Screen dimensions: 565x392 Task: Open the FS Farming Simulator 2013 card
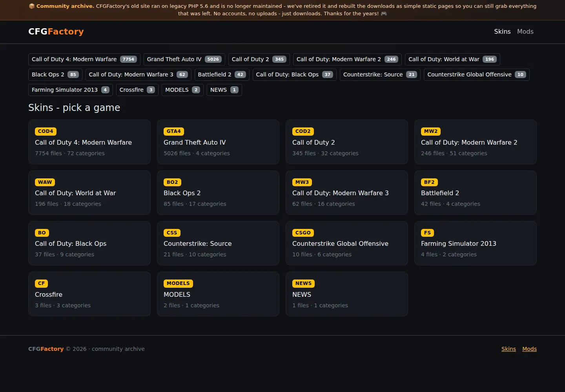pyautogui.click(x=476, y=243)
